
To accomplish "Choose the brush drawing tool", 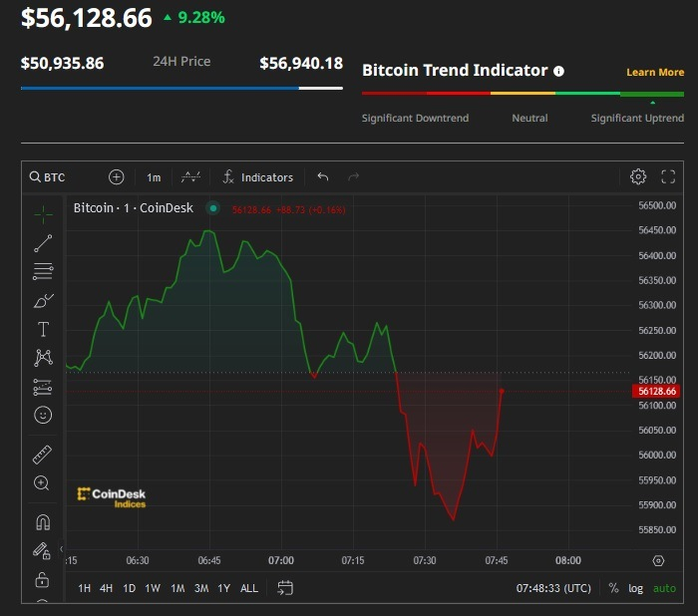I will [x=43, y=300].
